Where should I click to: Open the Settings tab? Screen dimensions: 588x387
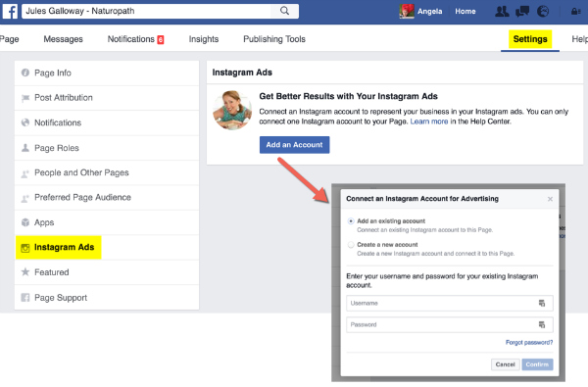[530, 39]
